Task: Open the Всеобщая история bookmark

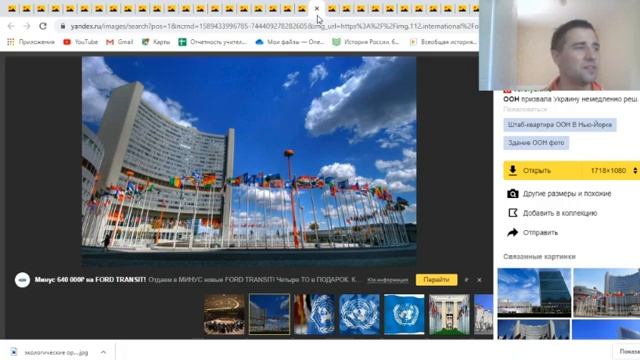Action: (x=443, y=42)
